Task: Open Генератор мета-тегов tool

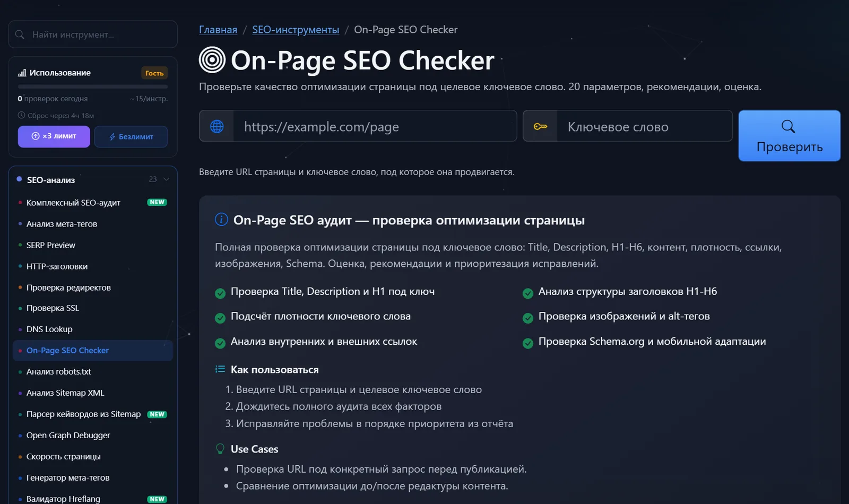Action: pos(93,478)
